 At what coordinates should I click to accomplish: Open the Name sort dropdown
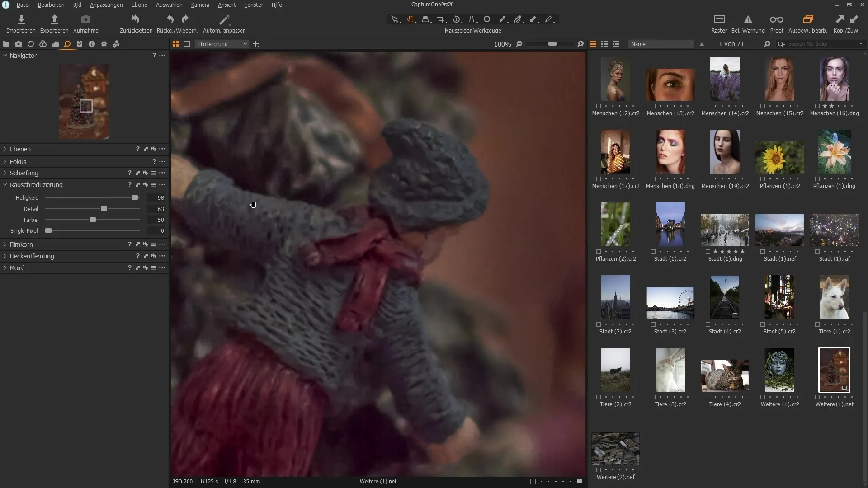661,44
